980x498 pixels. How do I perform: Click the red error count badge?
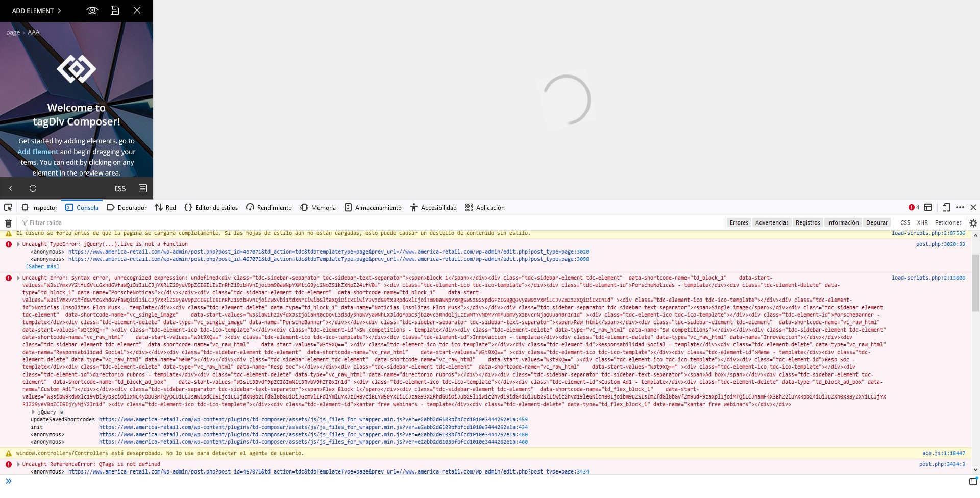point(914,208)
